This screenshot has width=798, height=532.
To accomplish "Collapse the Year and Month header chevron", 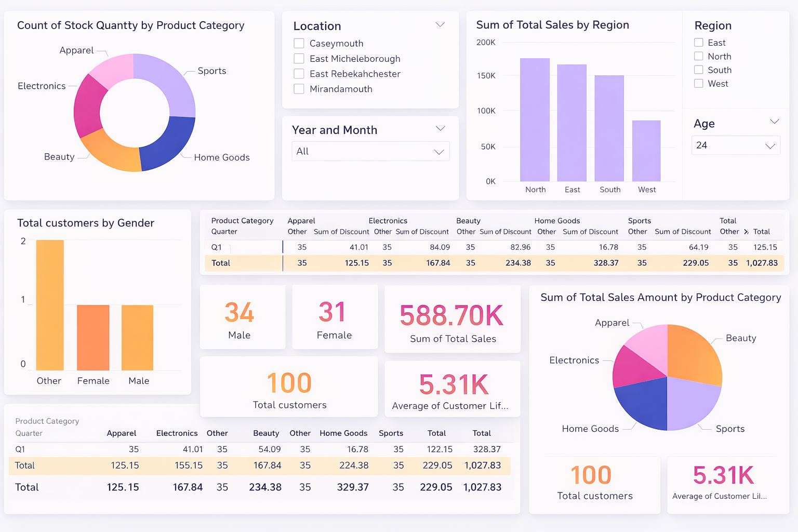I will (x=440, y=128).
